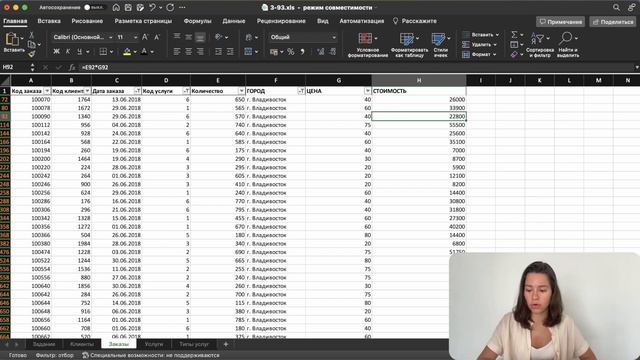
Task: Align cell text to the right
Action: (x=200, y=51)
